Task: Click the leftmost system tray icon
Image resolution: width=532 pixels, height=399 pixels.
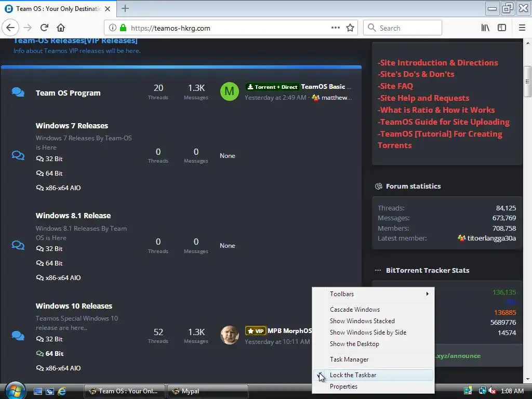Action: pyautogui.click(x=468, y=391)
